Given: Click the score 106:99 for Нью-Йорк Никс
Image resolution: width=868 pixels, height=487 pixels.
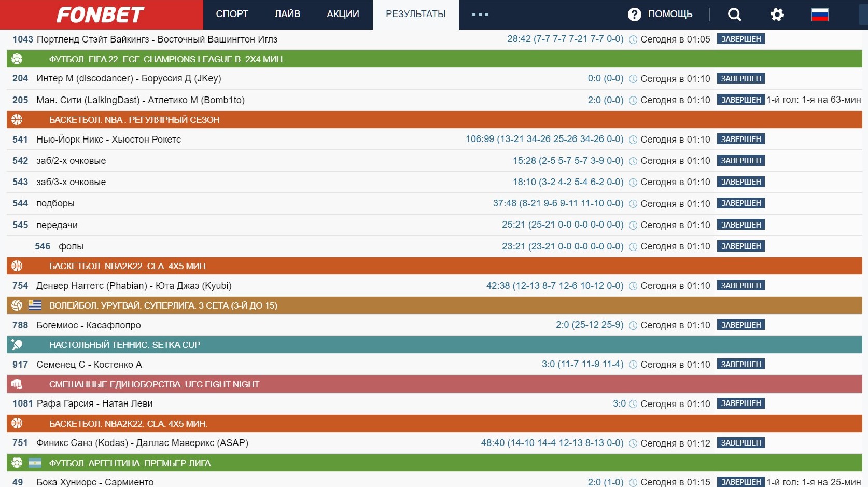Looking at the screenshot, I should pos(544,139).
